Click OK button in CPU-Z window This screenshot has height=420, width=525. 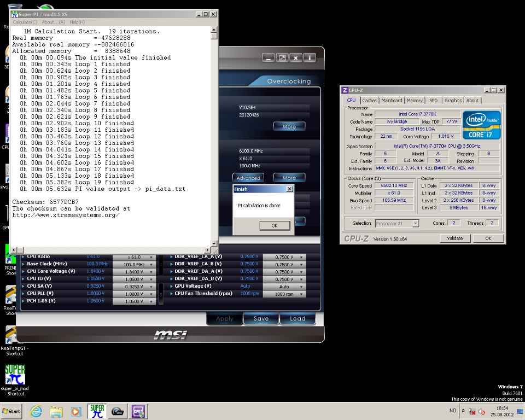point(488,238)
